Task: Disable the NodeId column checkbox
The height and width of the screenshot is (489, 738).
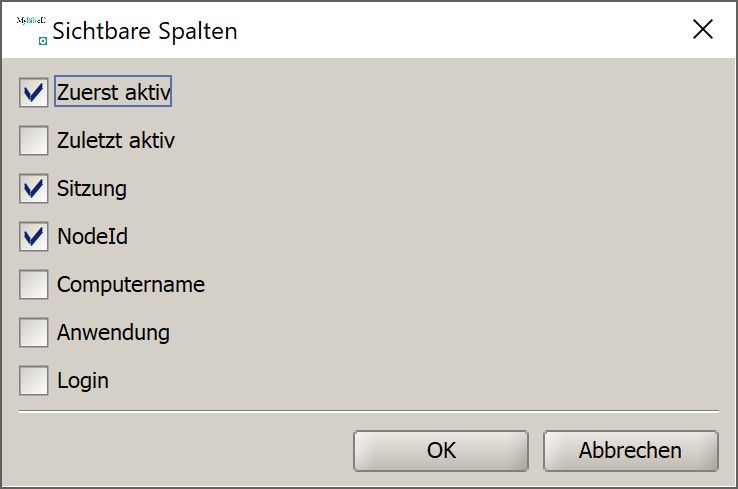Action: [x=33, y=236]
